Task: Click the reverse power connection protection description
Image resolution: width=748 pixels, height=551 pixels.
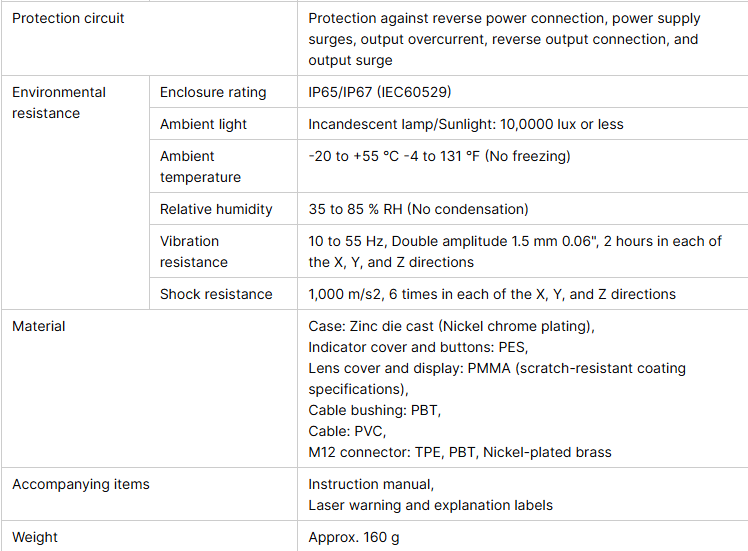Action: [504, 40]
